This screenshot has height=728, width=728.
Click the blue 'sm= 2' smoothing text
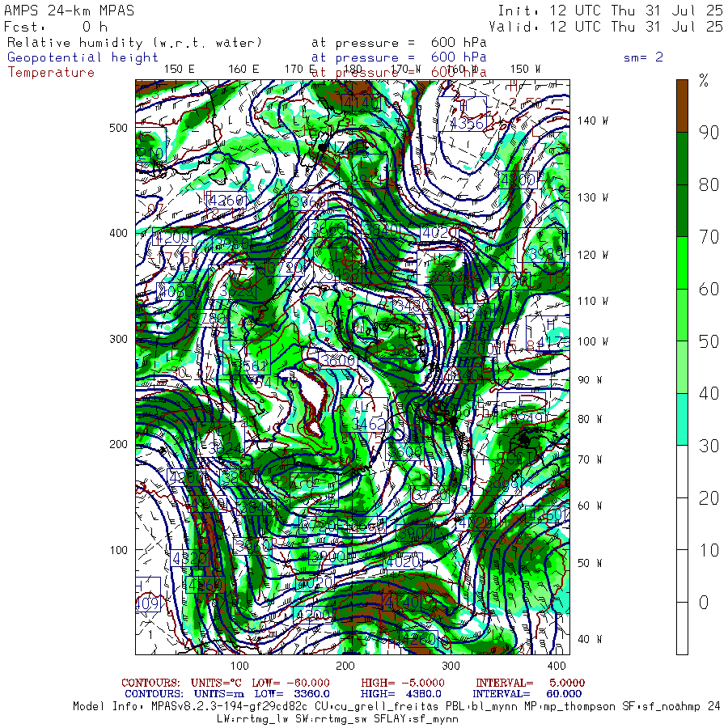click(643, 57)
